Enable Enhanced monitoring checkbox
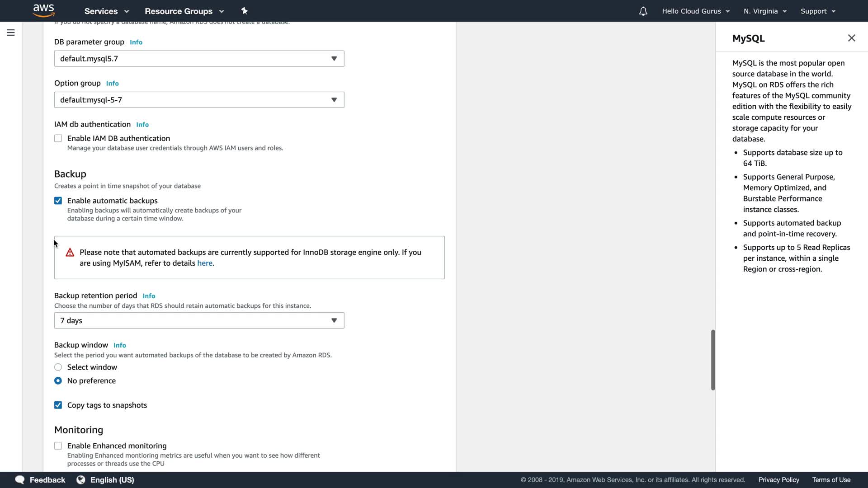This screenshot has width=868, height=488. [58, 446]
